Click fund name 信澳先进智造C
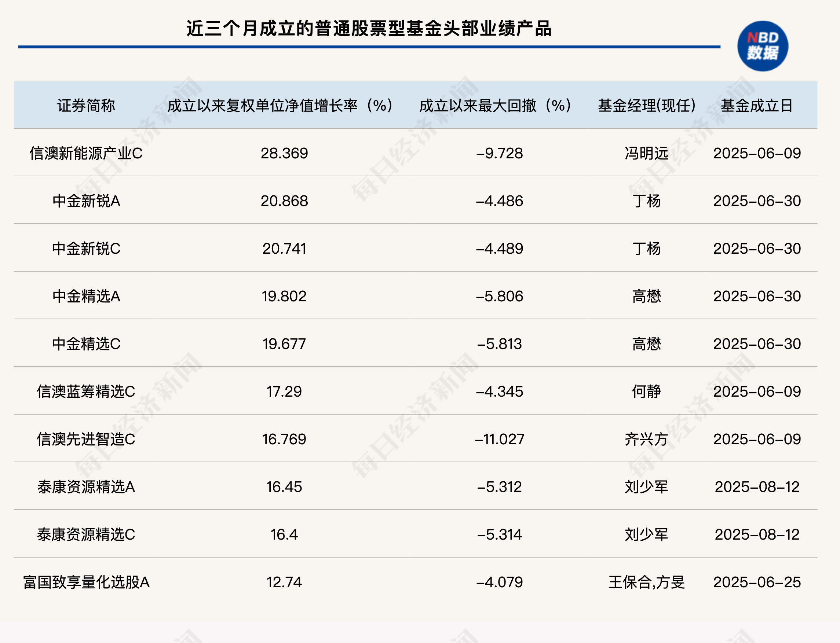The height and width of the screenshot is (643, 840). pos(86,440)
